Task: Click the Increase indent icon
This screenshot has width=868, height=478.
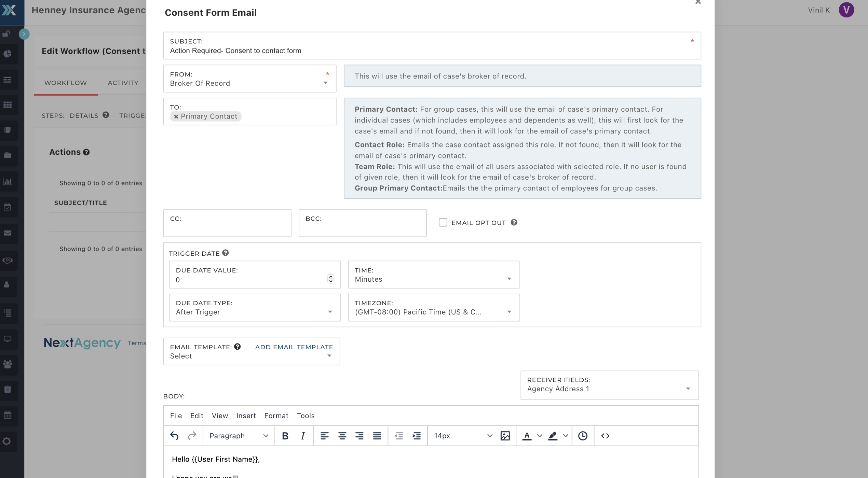Action: 416,436
